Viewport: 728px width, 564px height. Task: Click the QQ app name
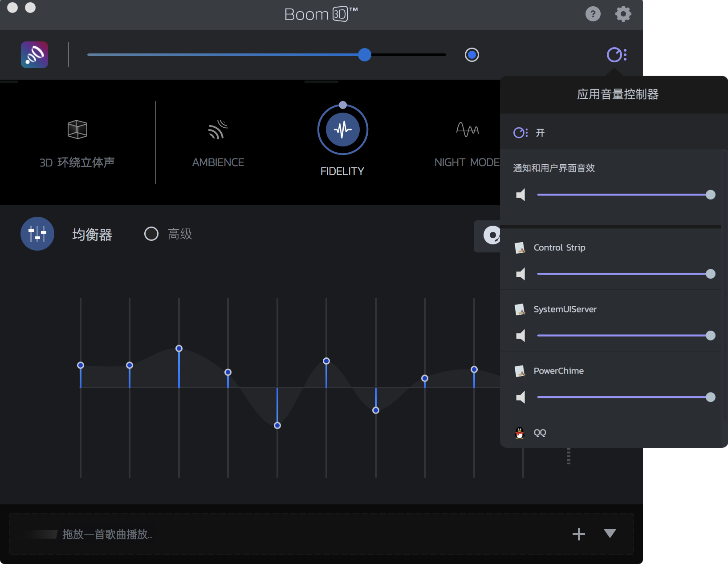click(540, 433)
